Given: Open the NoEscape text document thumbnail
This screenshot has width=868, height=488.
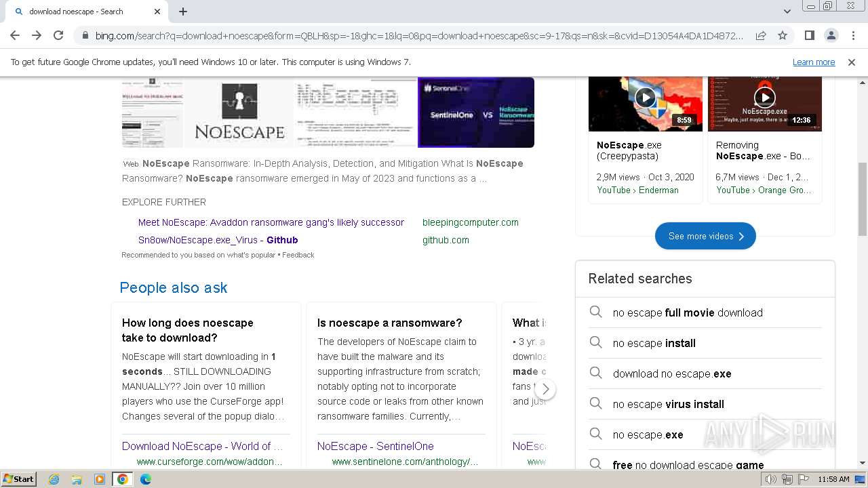Looking at the screenshot, I should point(356,112).
